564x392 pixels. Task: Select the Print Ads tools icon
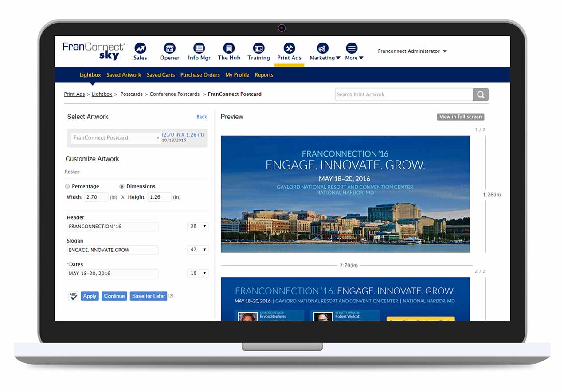pyautogui.click(x=289, y=48)
